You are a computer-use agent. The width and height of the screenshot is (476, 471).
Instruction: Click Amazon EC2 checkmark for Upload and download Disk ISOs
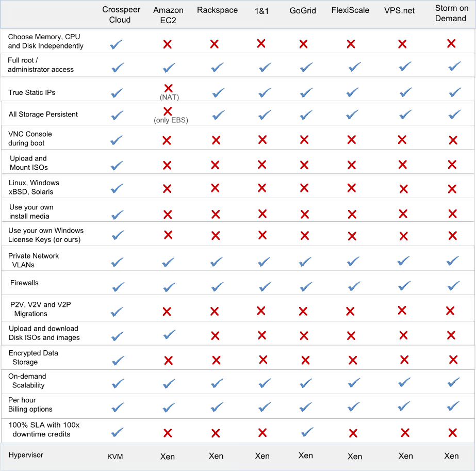coord(169,334)
